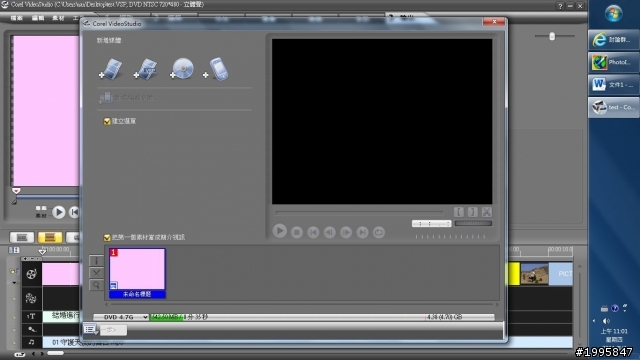This screenshot has height=360, width=640.
Task: Click the next step button at dialog bottom
Action: point(113,330)
